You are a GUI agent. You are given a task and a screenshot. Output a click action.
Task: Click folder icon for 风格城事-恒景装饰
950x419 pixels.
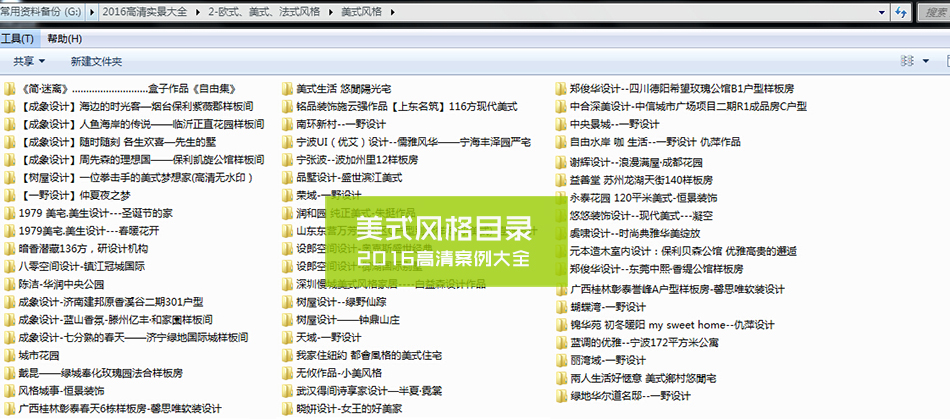pyautogui.click(x=9, y=391)
